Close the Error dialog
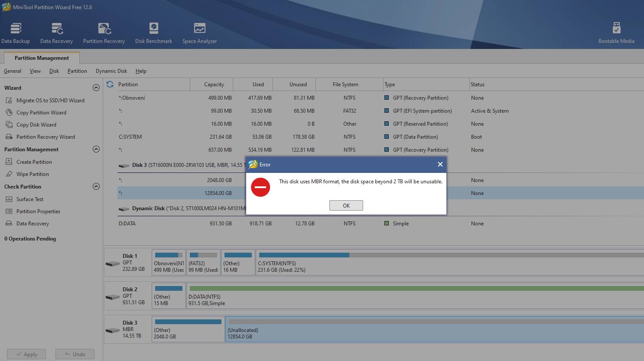 [440, 164]
